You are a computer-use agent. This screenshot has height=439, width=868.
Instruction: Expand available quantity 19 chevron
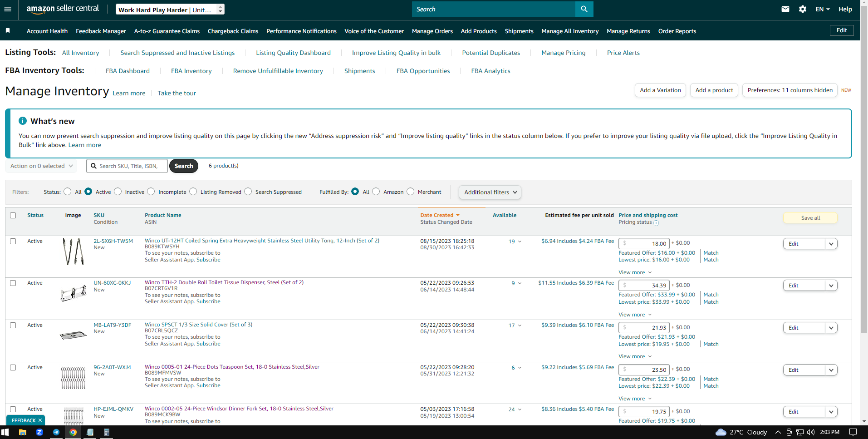[x=520, y=242]
